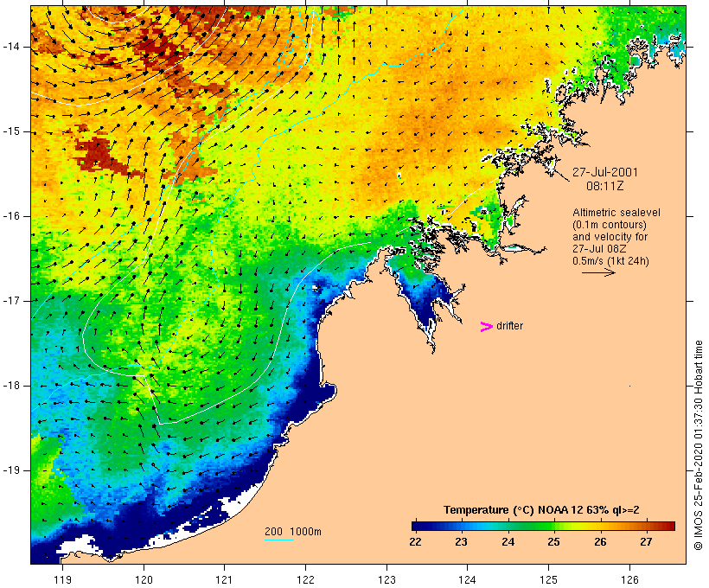Click the '0.5m/s (1kt 24h)' scale text
The width and height of the screenshot is (709, 588).
[x=610, y=261]
